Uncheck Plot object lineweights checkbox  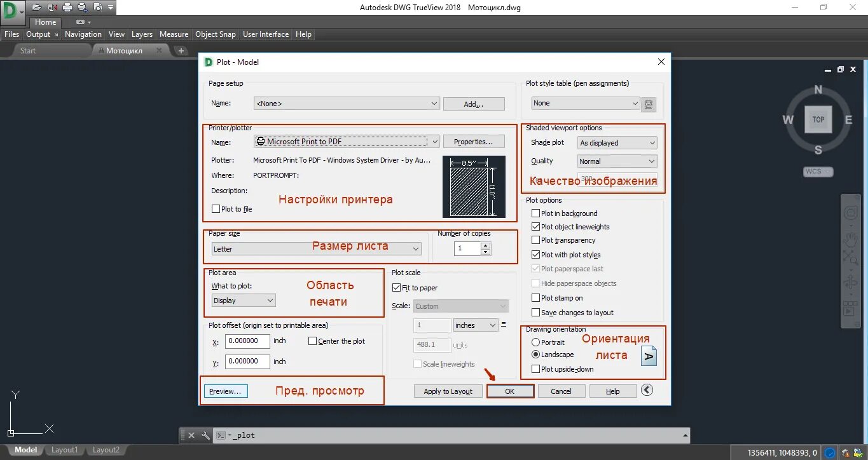[x=535, y=227]
